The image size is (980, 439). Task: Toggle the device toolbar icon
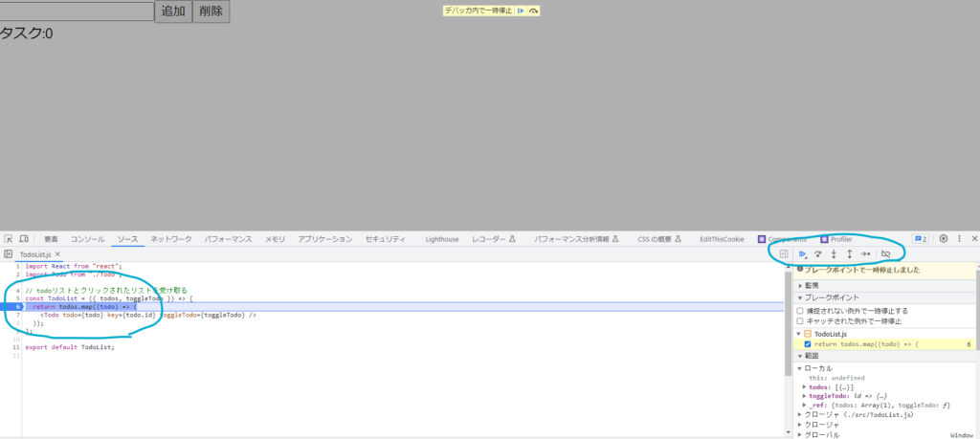pos(24,238)
